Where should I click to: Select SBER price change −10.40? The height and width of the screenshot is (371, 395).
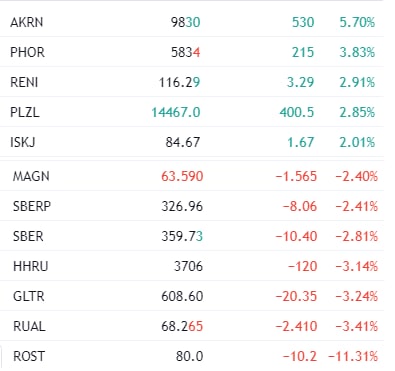296,236
